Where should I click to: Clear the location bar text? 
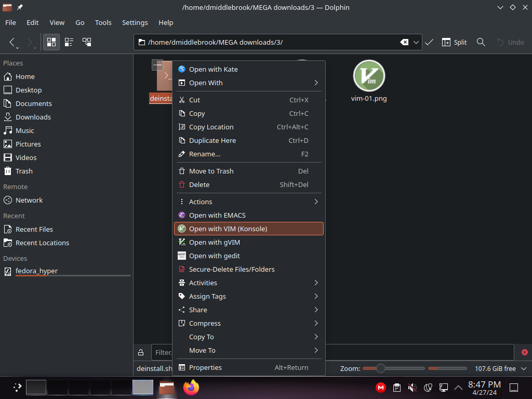pyautogui.click(x=404, y=42)
